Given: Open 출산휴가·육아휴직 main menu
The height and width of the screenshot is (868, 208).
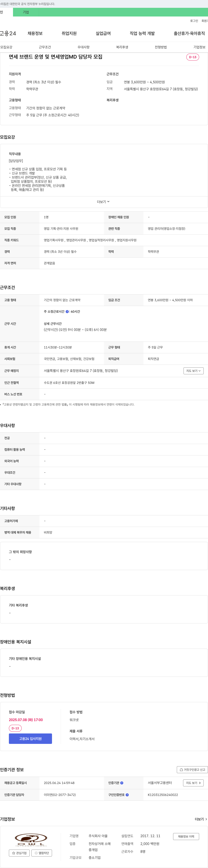Looking at the screenshot, I should pos(189,33).
